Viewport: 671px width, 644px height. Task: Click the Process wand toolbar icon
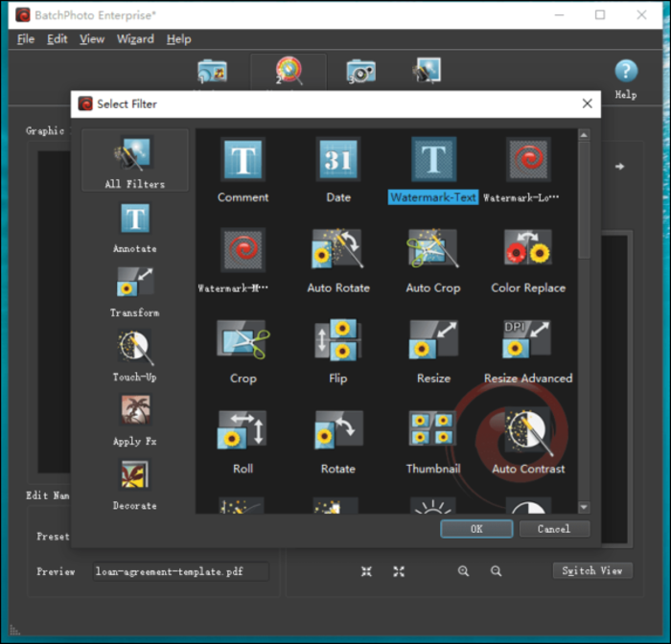pos(427,70)
